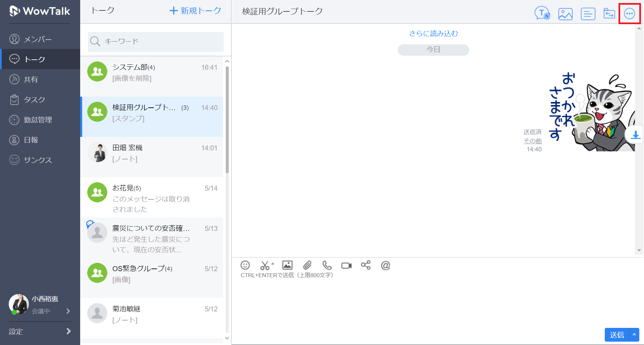Click the cat おつかれさまです sticker
Screen dimensions: 644x345
(x=592, y=112)
